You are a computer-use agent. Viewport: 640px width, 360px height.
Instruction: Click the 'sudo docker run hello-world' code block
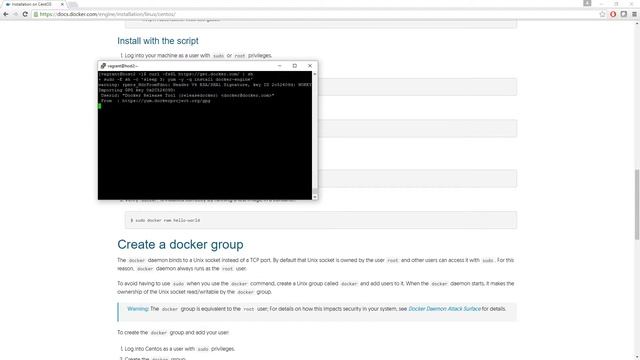pos(321,220)
